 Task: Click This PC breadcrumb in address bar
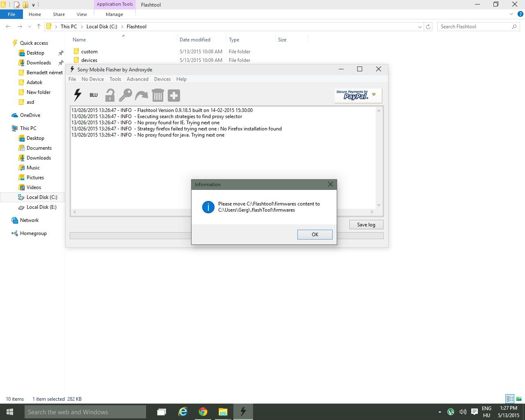click(68, 27)
